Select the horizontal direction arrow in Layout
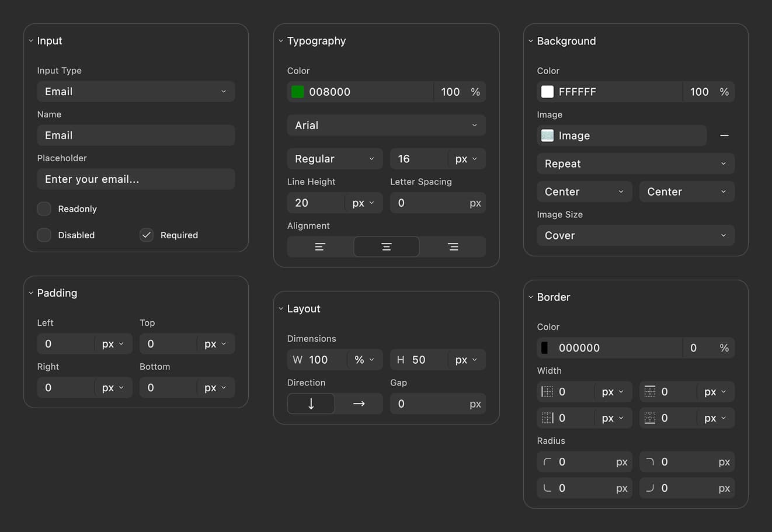Viewport: 772px width, 532px height. pos(359,403)
